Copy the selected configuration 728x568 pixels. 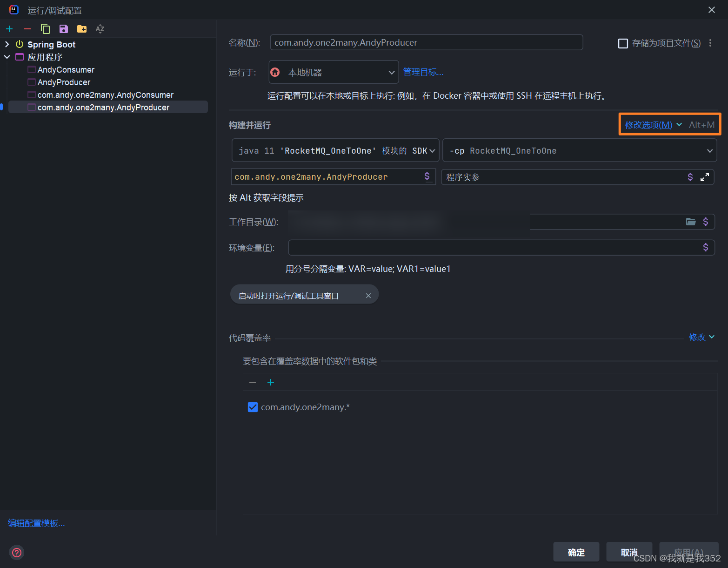45,29
